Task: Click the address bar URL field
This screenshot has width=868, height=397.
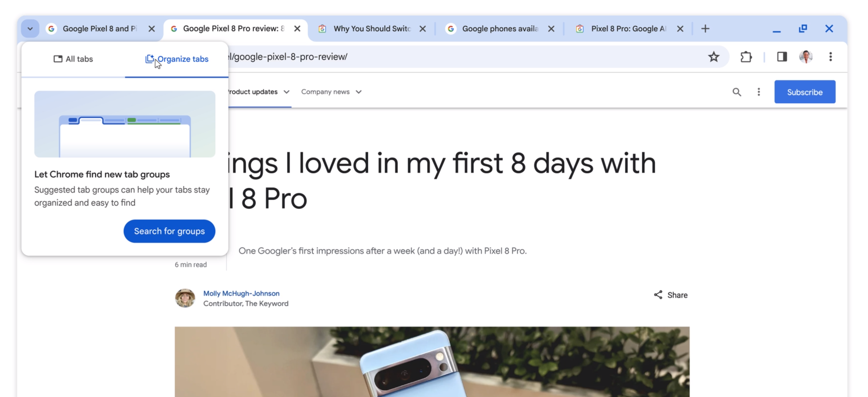Action: click(x=465, y=57)
